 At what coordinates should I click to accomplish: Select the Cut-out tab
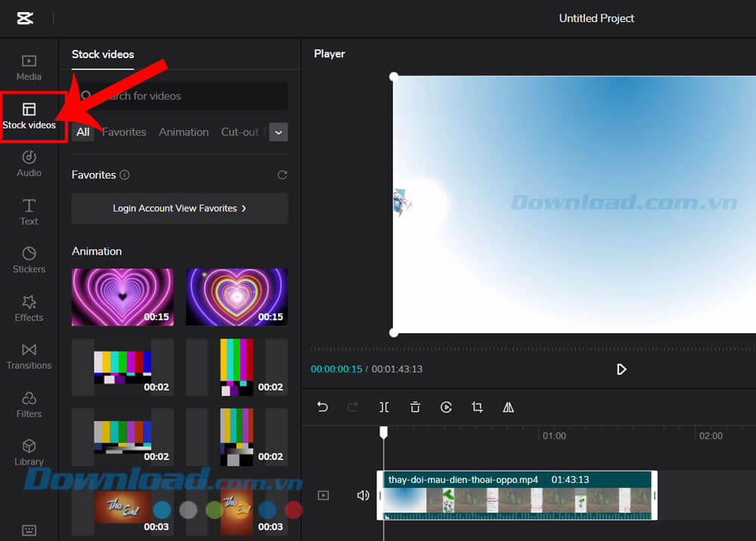(x=240, y=131)
